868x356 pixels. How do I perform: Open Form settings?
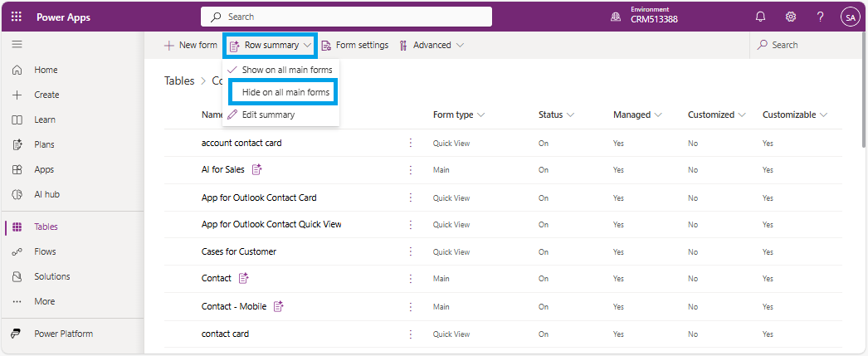pyautogui.click(x=355, y=45)
